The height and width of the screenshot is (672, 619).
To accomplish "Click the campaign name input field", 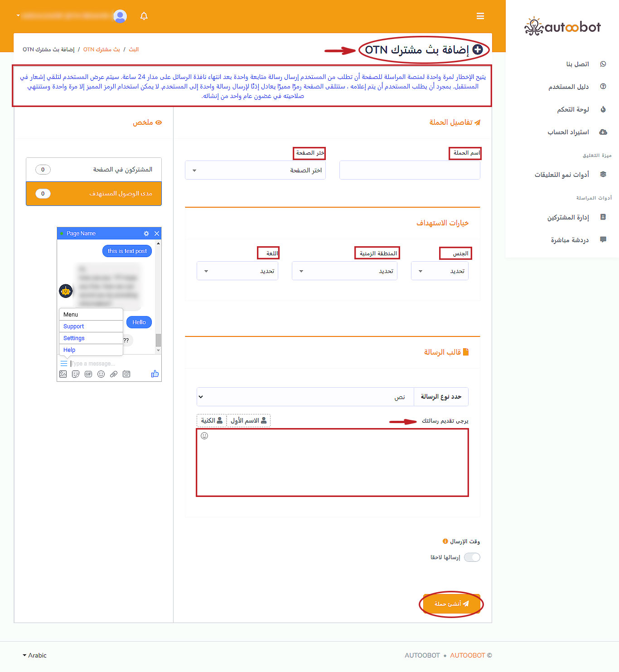I will click(x=410, y=170).
